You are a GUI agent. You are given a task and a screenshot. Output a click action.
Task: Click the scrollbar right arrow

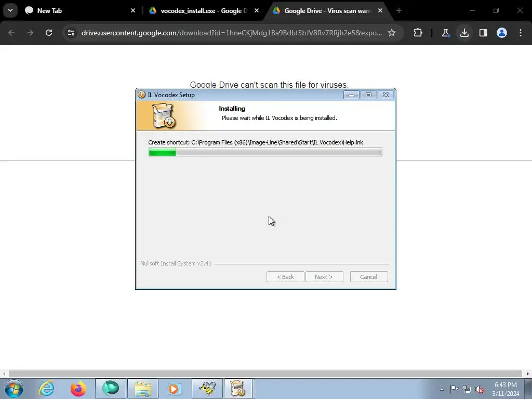(x=528, y=374)
